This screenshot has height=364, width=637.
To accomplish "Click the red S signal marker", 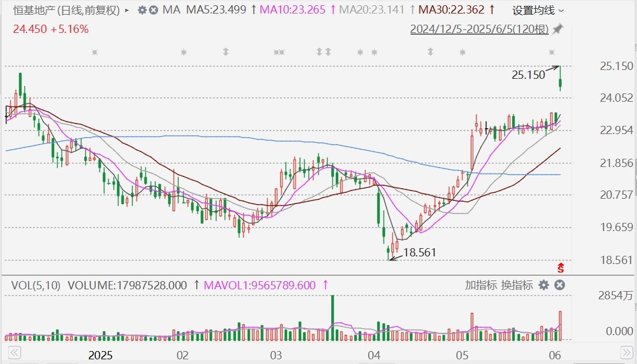I will pos(561,268).
